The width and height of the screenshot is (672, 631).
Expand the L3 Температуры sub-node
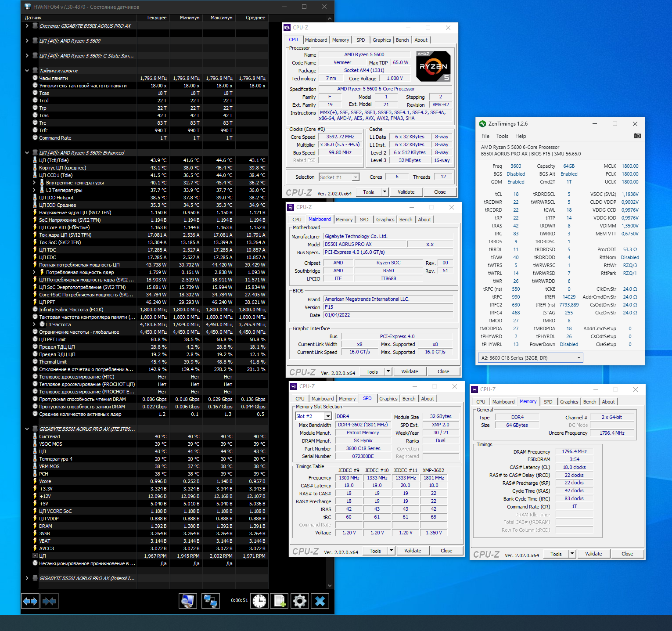pos(34,190)
